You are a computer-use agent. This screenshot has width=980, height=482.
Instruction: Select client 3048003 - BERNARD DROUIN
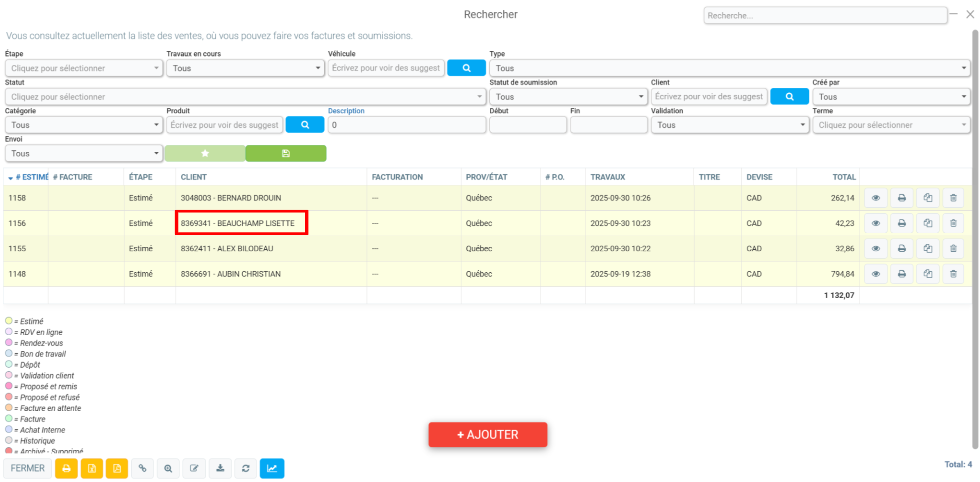pyautogui.click(x=230, y=198)
